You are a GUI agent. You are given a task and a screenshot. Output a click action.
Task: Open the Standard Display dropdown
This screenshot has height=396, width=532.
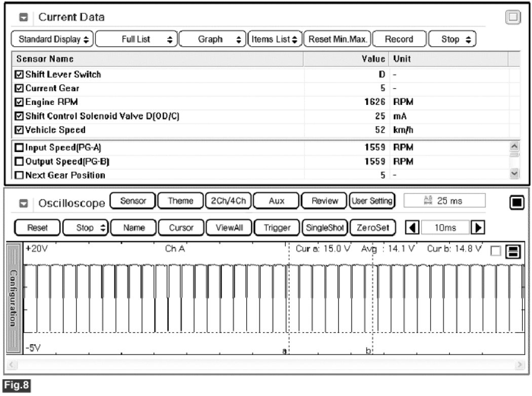pyautogui.click(x=52, y=39)
